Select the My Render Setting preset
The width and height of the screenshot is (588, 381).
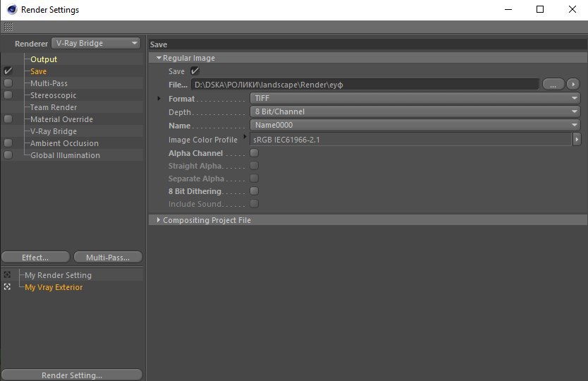click(x=58, y=274)
